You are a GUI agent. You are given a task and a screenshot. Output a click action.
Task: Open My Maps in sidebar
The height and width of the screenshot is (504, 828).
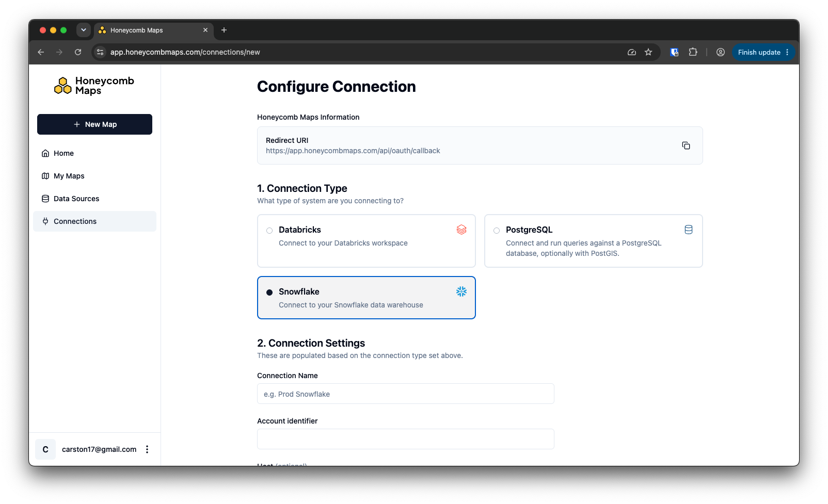coord(94,176)
